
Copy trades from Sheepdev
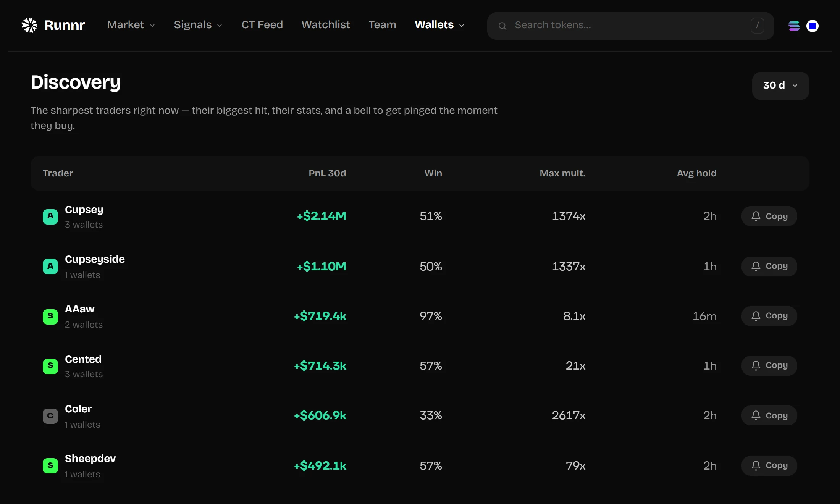769,465
